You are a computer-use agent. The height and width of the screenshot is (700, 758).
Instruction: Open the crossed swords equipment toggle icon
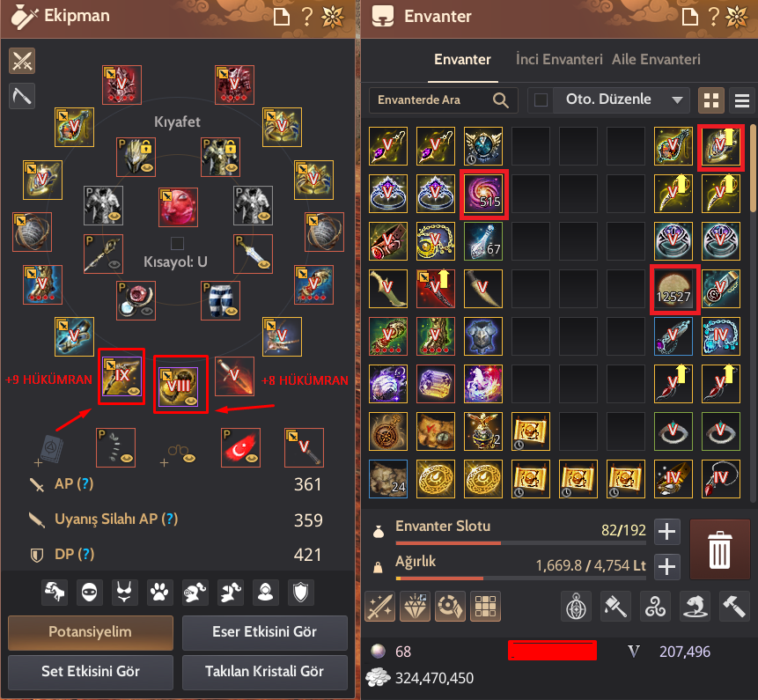tap(22, 61)
